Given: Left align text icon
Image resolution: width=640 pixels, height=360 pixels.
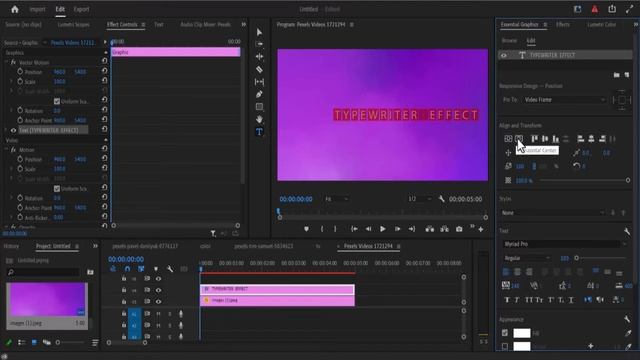Looking at the screenshot, I should pyautogui.click(x=506, y=272).
